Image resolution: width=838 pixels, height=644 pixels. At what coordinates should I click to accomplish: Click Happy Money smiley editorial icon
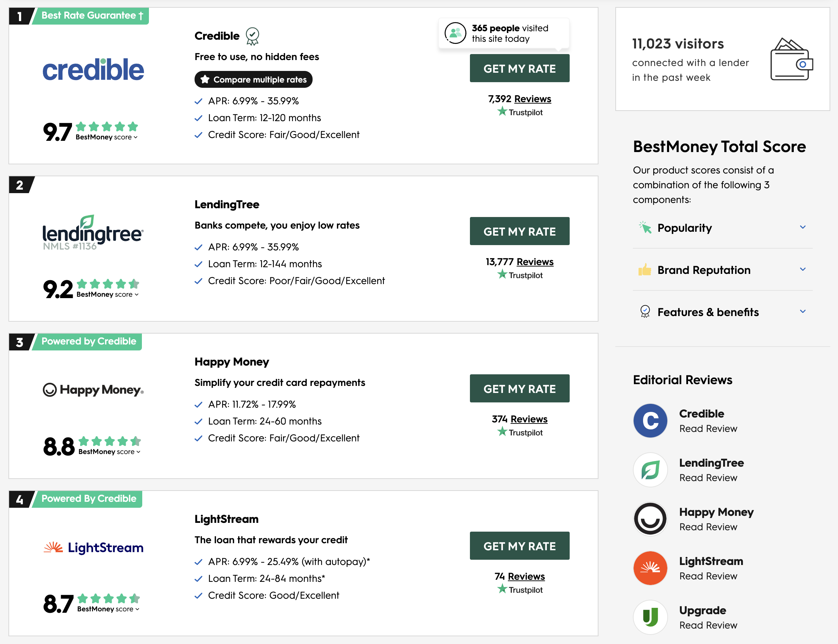(650, 519)
